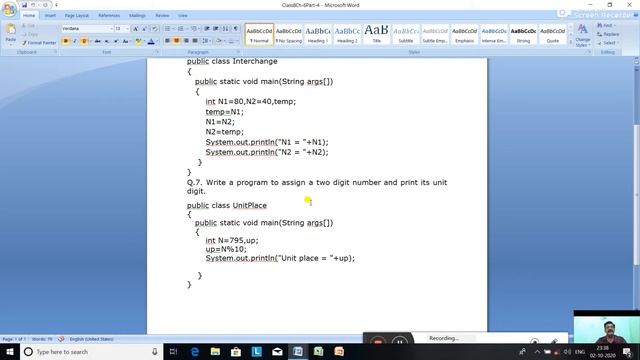Click the Shrink Font icon

pos(145,29)
